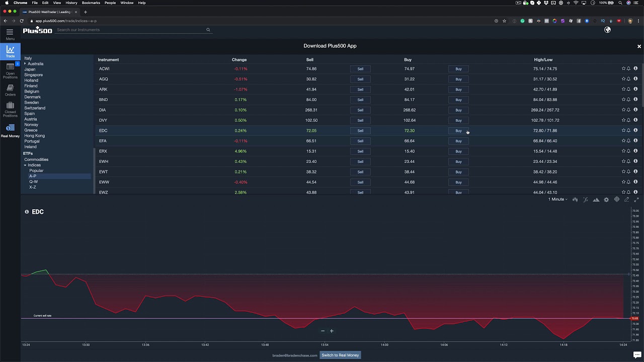
Task: Open info details for AGQ row
Action: pyautogui.click(x=635, y=79)
